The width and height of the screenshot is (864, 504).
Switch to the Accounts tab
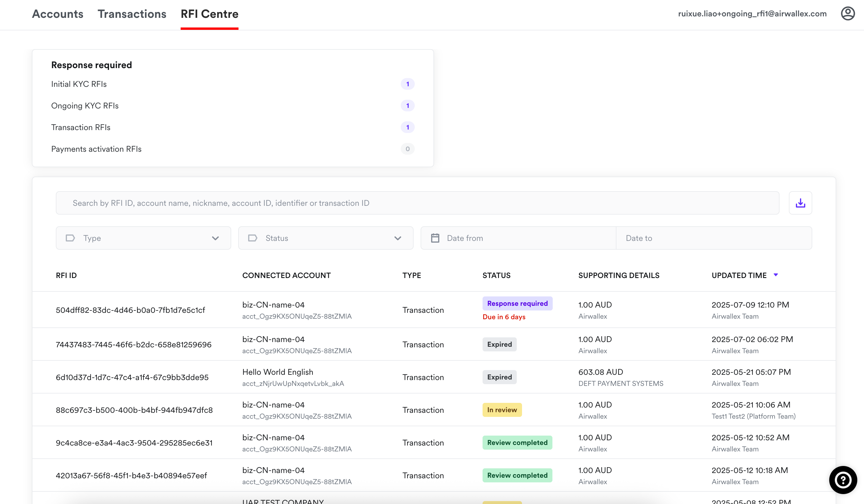[57, 14]
